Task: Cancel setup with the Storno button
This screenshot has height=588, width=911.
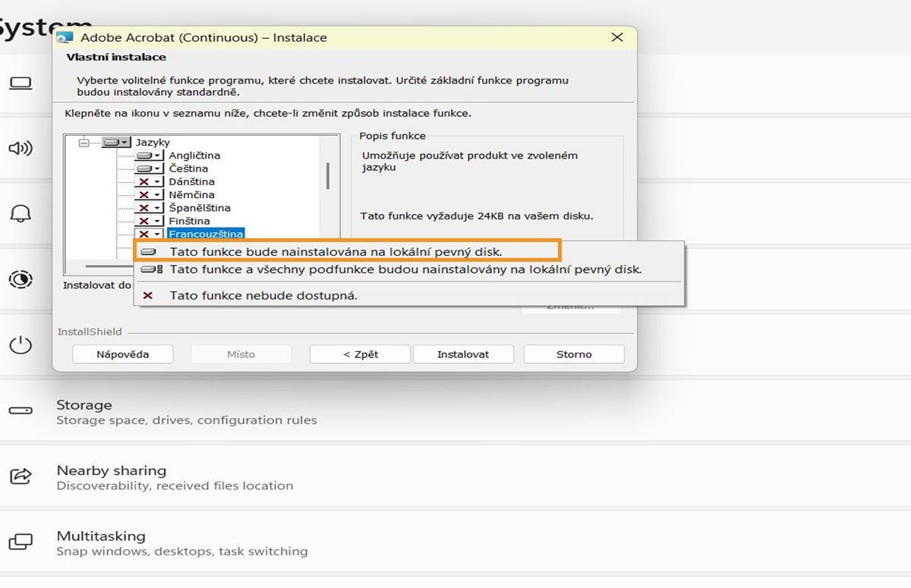Action: point(574,354)
